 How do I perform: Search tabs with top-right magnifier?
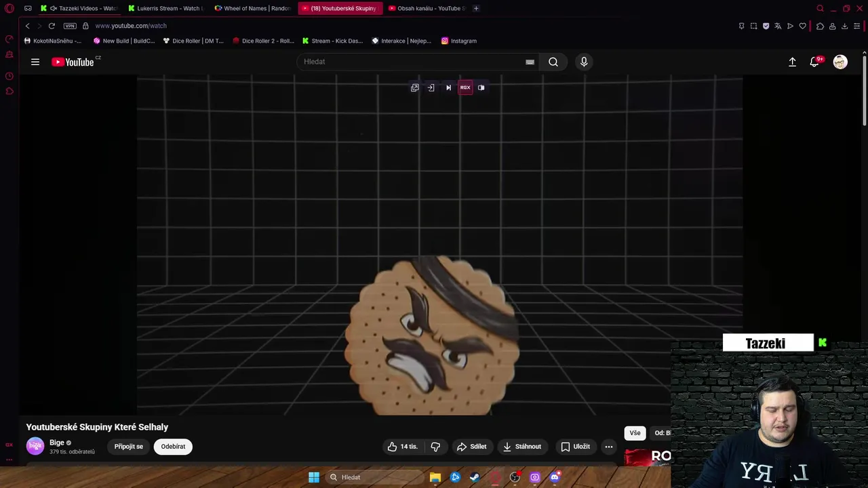[x=820, y=8]
